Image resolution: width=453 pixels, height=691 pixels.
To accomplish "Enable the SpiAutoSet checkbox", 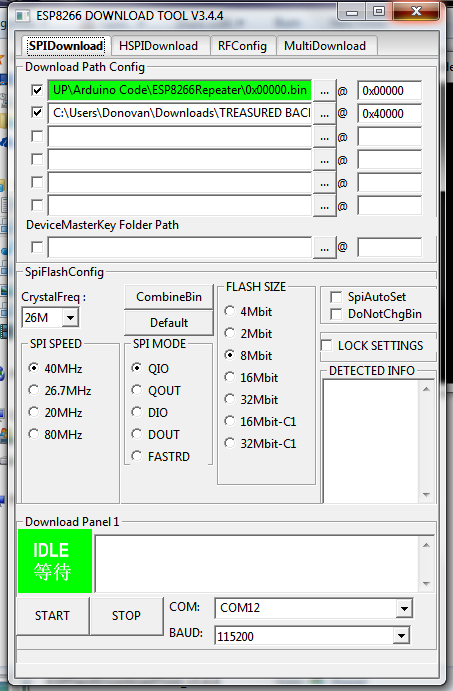I will [x=336, y=297].
